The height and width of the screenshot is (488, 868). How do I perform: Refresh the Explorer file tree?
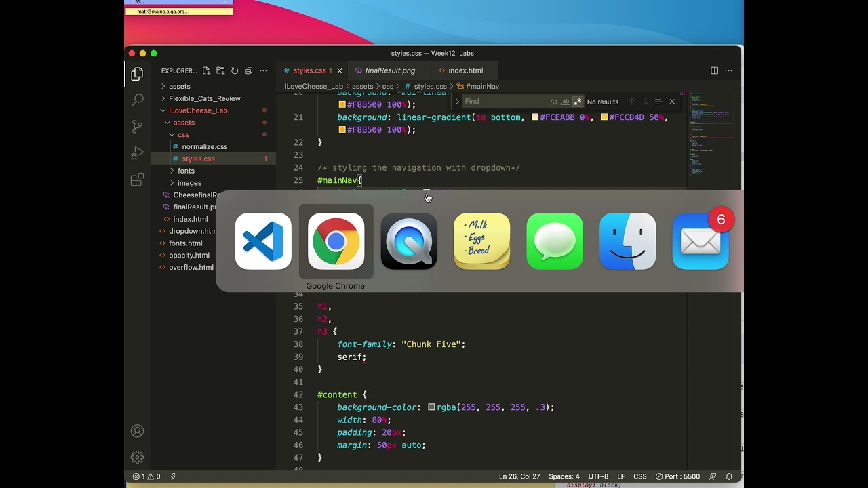click(235, 70)
